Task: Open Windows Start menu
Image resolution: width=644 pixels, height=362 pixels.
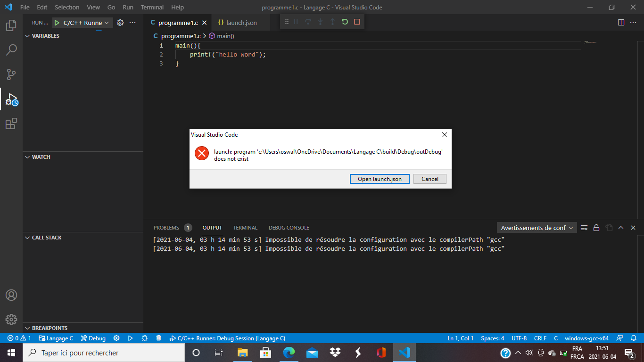Action: click(11, 353)
